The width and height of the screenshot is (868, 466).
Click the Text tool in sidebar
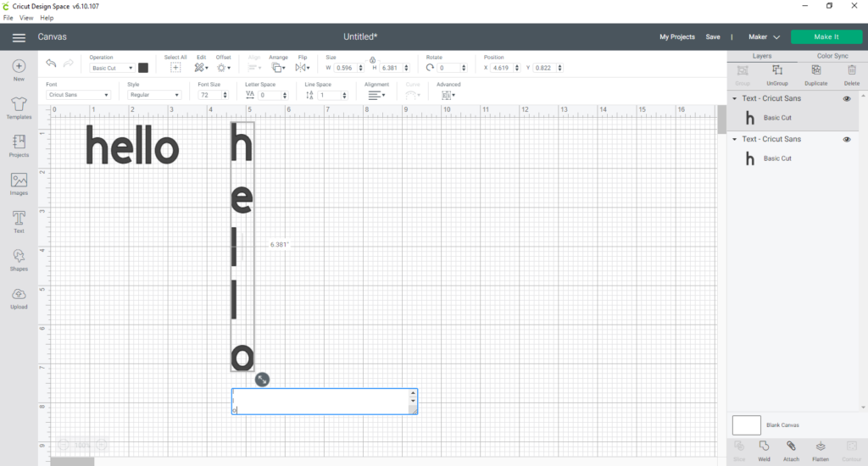[19, 221]
